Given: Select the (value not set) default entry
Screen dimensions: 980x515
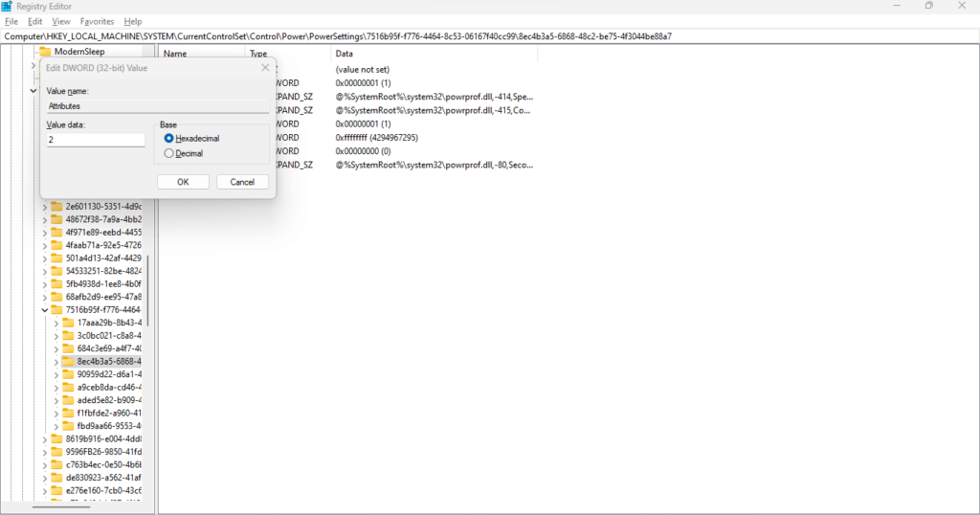Looking at the screenshot, I should pos(363,69).
